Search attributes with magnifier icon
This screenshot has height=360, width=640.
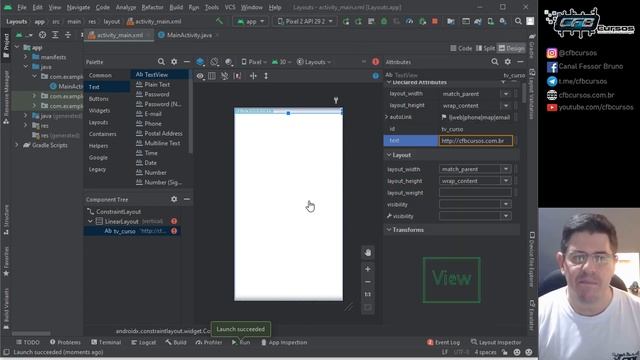(495, 62)
